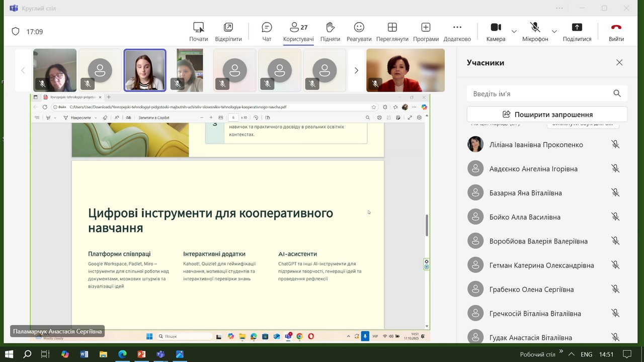This screenshot has width=644, height=362.
Task: Expand Microphone options dropdown arrow
Action: [x=554, y=32]
